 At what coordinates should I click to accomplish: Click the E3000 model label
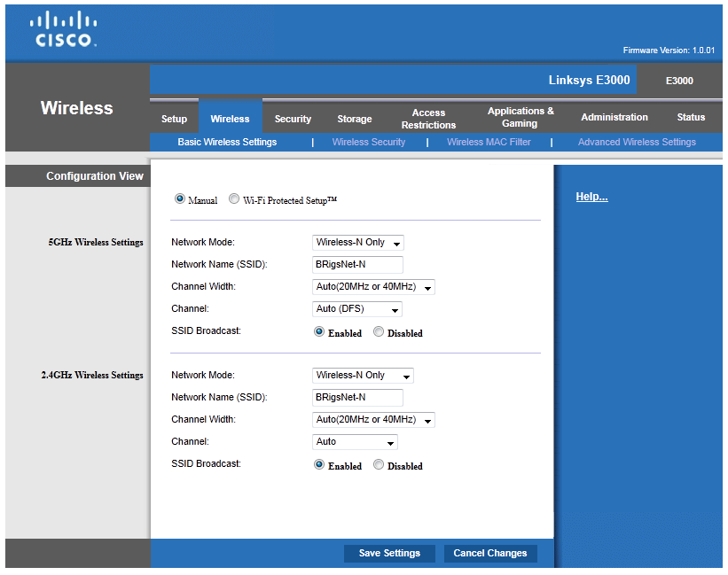pyautogui.click(x=679, y=81)
